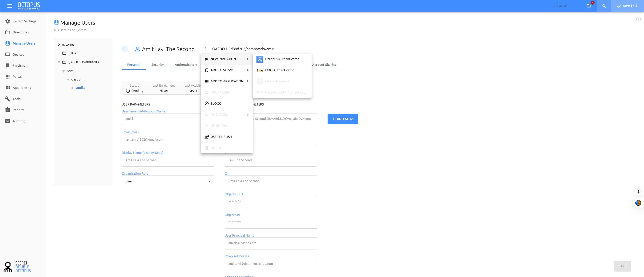The image size is (644, 277).
Task: Choose Octopus Authenticator invitation option
Action: [x=282, y=59]
